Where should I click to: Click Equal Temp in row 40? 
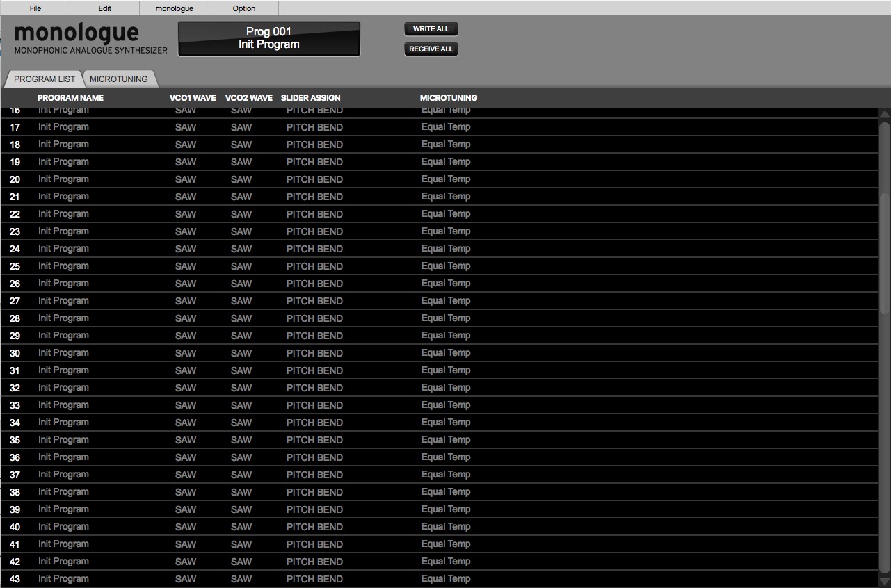[x=446, y=527]
